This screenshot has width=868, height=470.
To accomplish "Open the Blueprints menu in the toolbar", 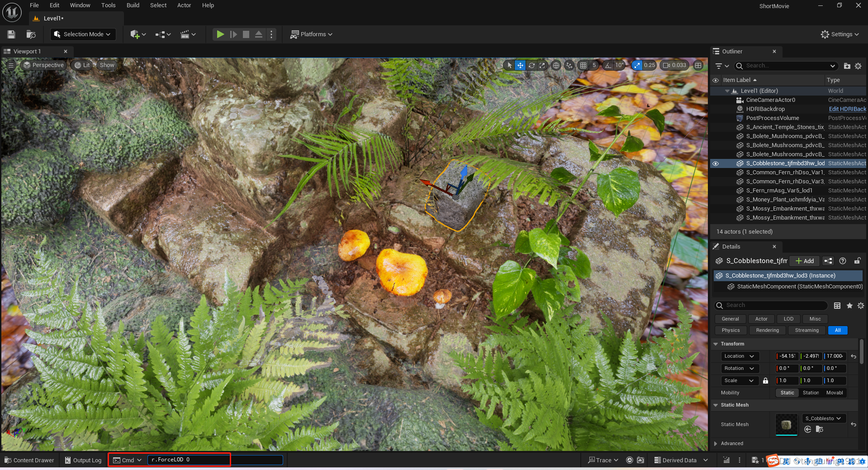I will pos(163,34).
